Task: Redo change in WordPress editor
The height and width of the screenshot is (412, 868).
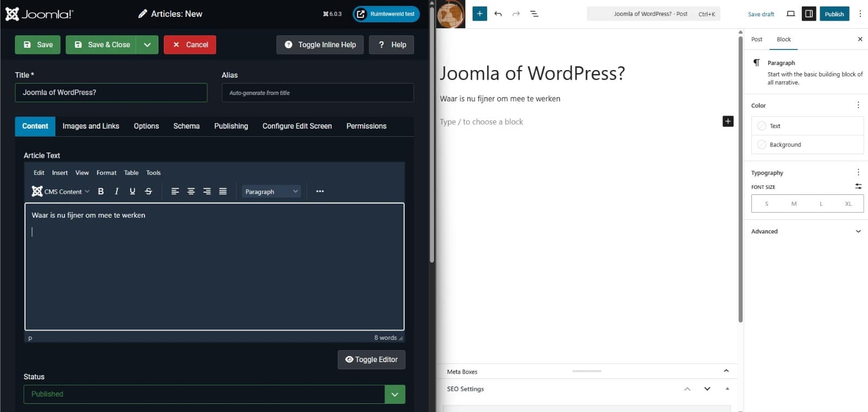Action: [516, 14]
